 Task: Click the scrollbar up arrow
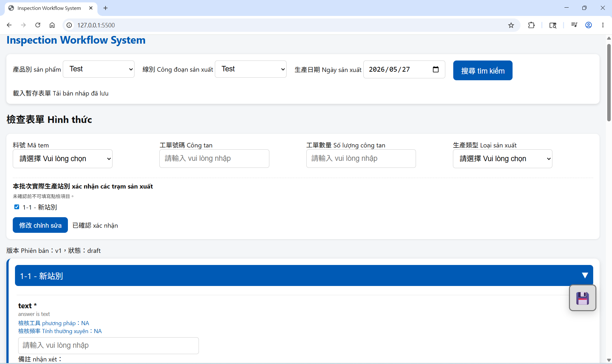coord(609,38)
